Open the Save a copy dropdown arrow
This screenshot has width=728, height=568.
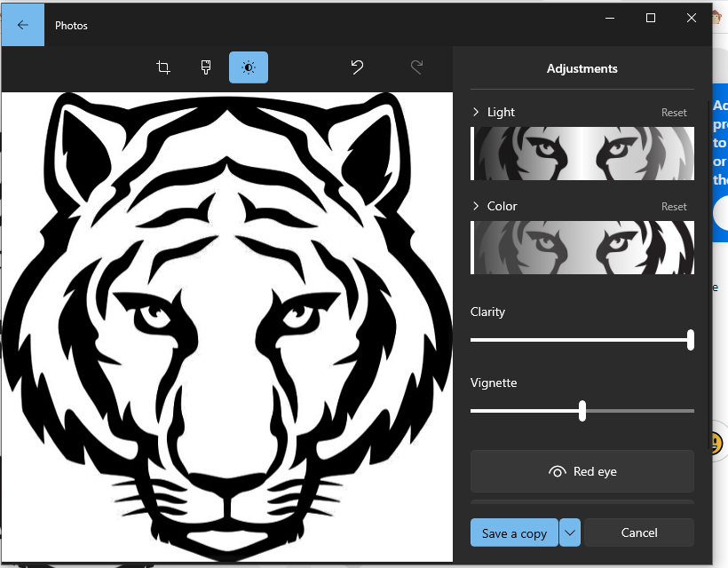(x=569, y=532)
